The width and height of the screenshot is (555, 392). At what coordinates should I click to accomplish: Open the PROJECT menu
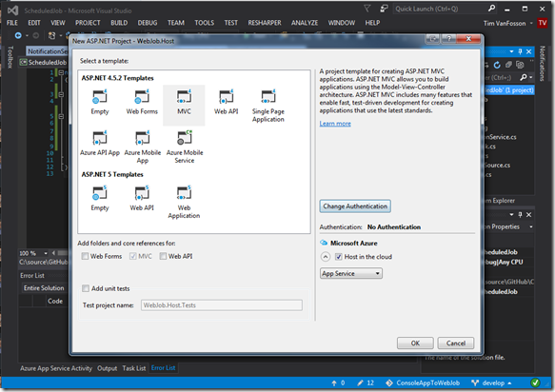tap(88, 23)
